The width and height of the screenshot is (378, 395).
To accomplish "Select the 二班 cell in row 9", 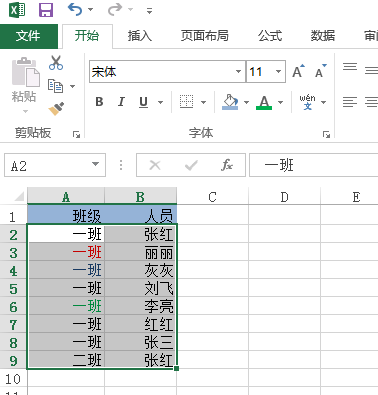I will pyautogui.click(x=66, y=360).
